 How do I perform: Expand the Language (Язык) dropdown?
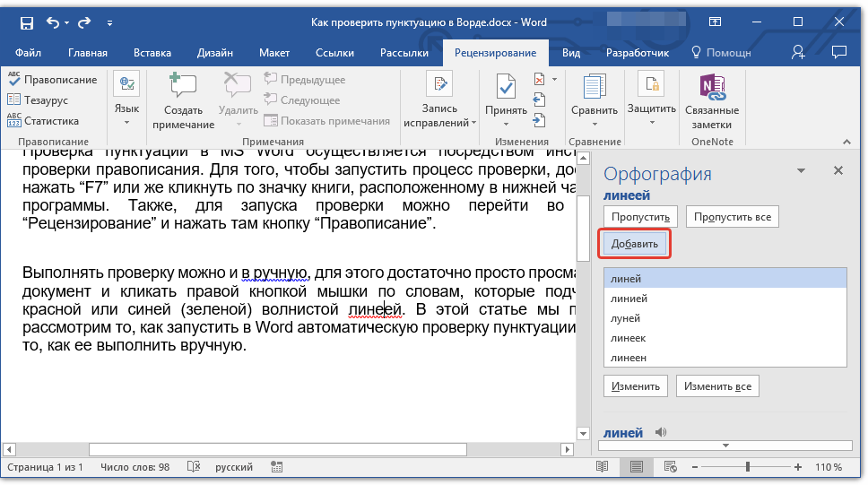tap(126, 122)
